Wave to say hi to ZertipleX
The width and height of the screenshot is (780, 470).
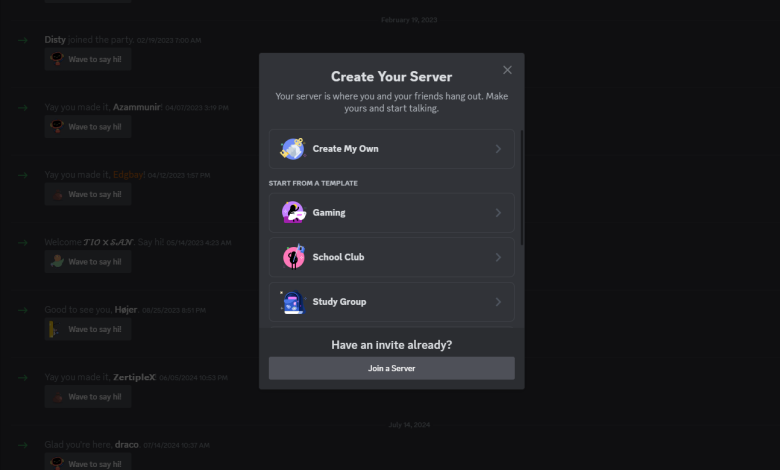88,397
